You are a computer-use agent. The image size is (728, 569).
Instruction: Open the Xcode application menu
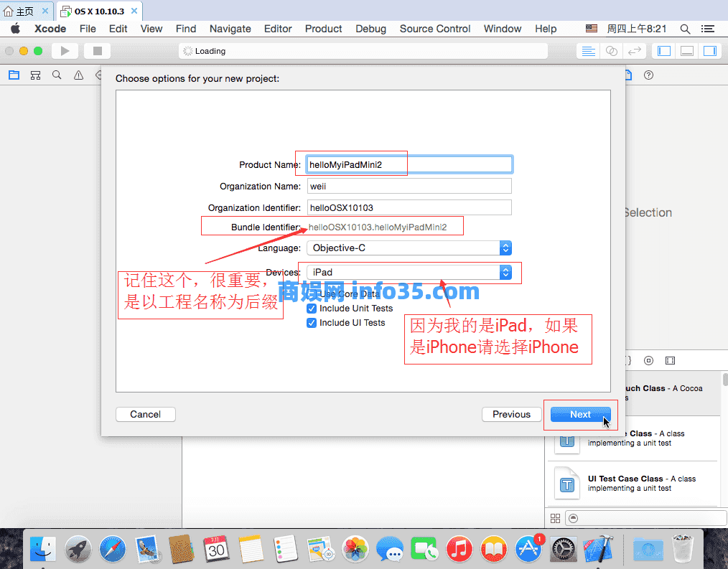coord(50,29)
